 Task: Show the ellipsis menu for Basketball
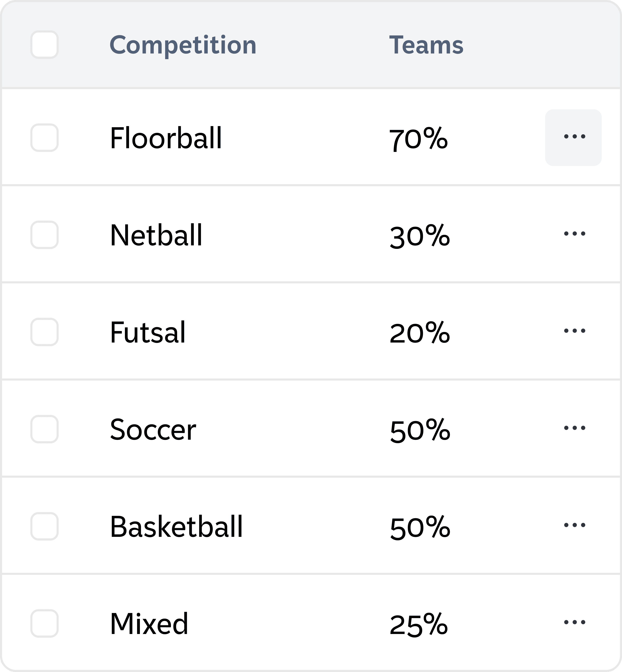(x=574, y=525)
